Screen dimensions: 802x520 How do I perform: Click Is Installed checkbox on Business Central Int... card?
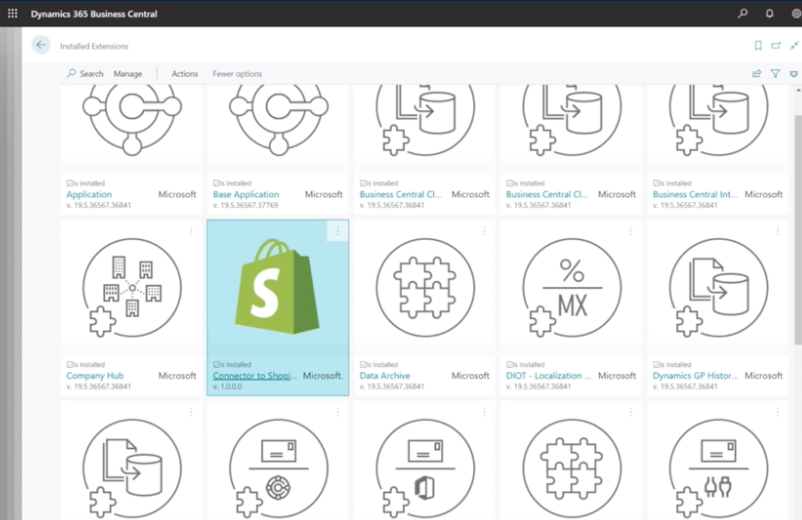tap(657, 183)
